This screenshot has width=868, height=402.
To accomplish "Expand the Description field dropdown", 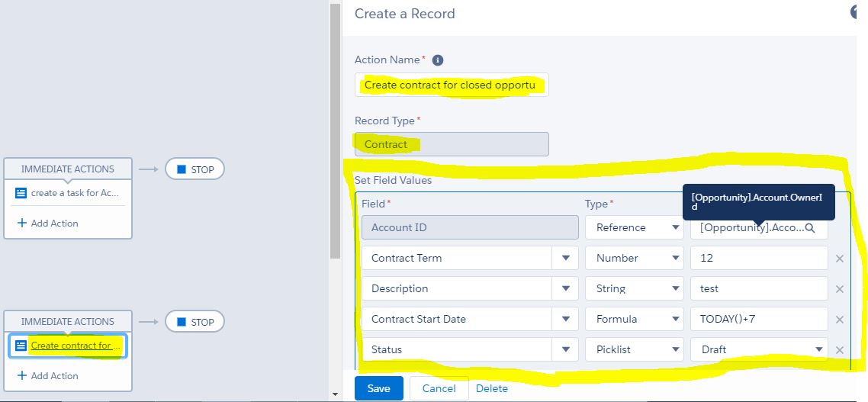I will [x=565, y=288].
